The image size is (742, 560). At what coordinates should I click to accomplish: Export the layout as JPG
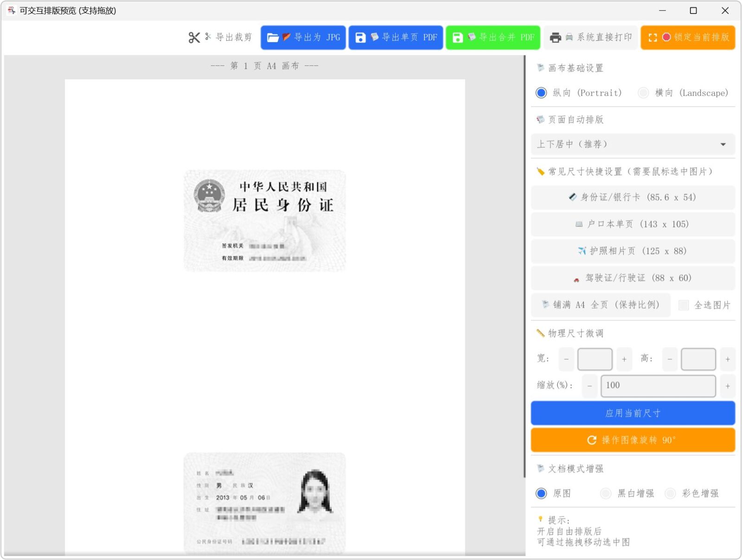click(x=303, y=38)
